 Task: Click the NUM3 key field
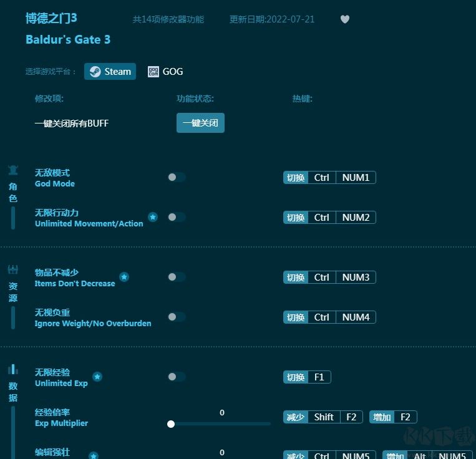pyautogui.click(x=356, y=278)
